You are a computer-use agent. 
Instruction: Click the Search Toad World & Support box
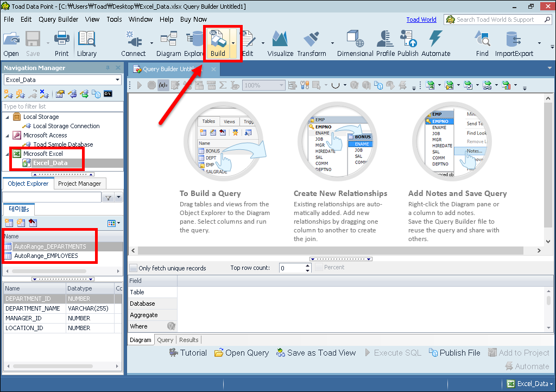[x=498, y=20]
